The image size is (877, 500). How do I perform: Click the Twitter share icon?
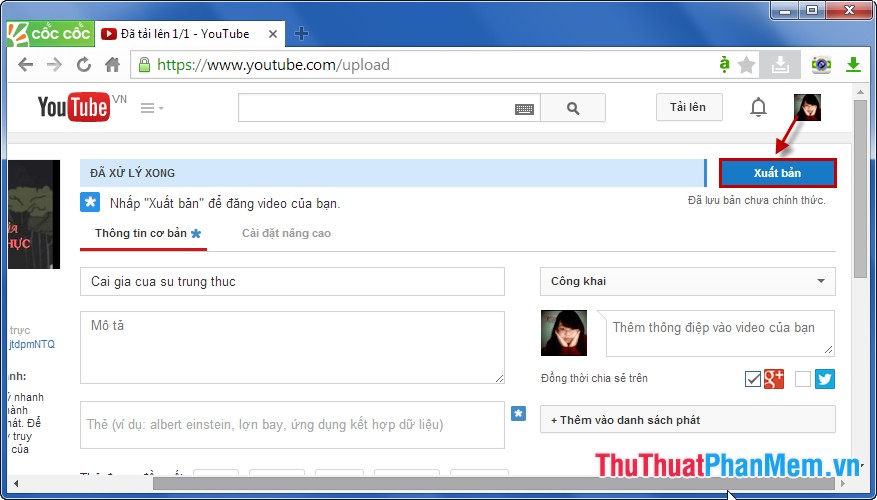(824, 379)
